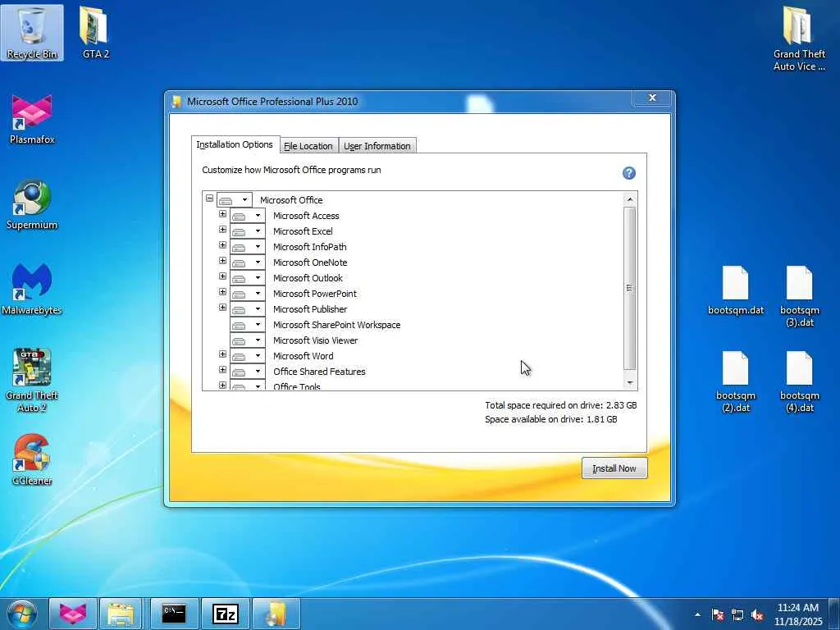Switch to Office setup taskbar button

click(276, 614)
